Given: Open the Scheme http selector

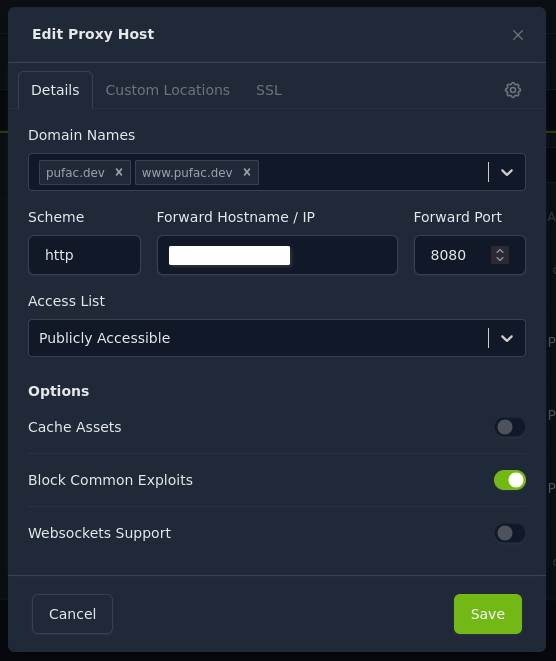Looking at the screenshot, I should (x=84, y=255).
